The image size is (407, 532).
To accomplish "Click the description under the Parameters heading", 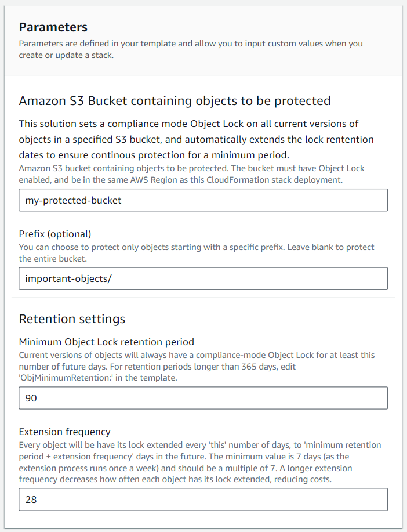I will [191, 49].
